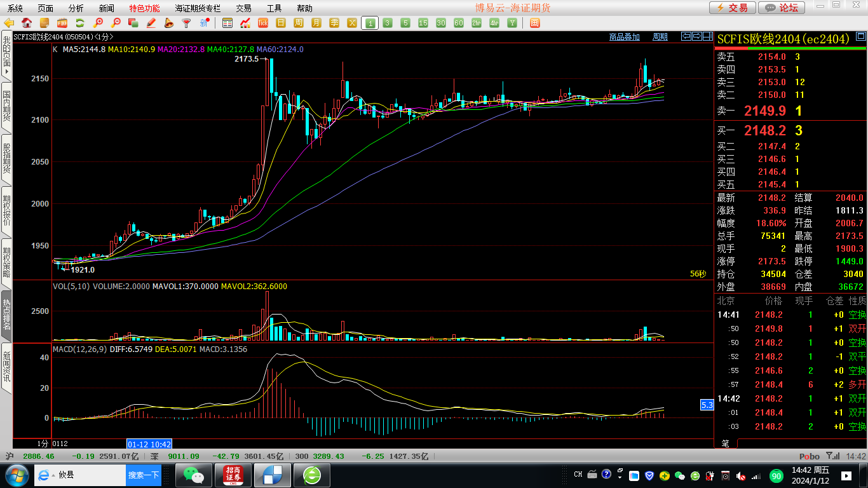Open the 系统 menu
Viewport: 868px width, 488px height.
click(x=15, y=8)
